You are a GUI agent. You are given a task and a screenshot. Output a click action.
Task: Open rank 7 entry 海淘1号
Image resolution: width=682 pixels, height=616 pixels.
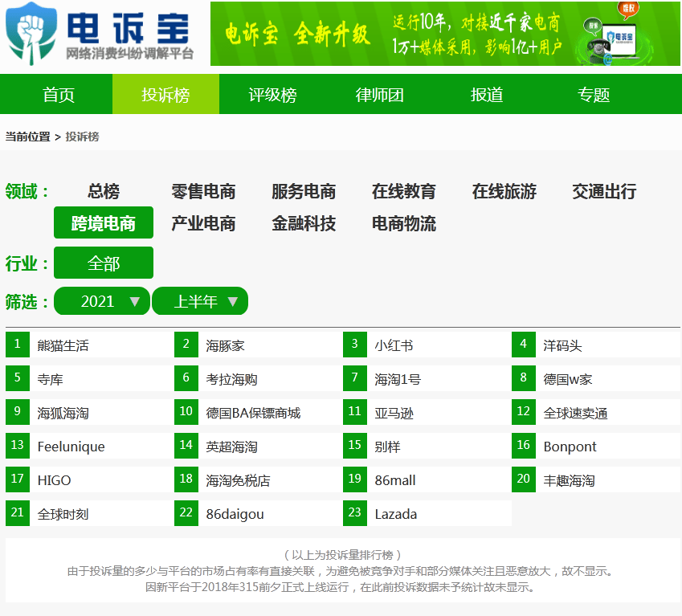point(427,378)
